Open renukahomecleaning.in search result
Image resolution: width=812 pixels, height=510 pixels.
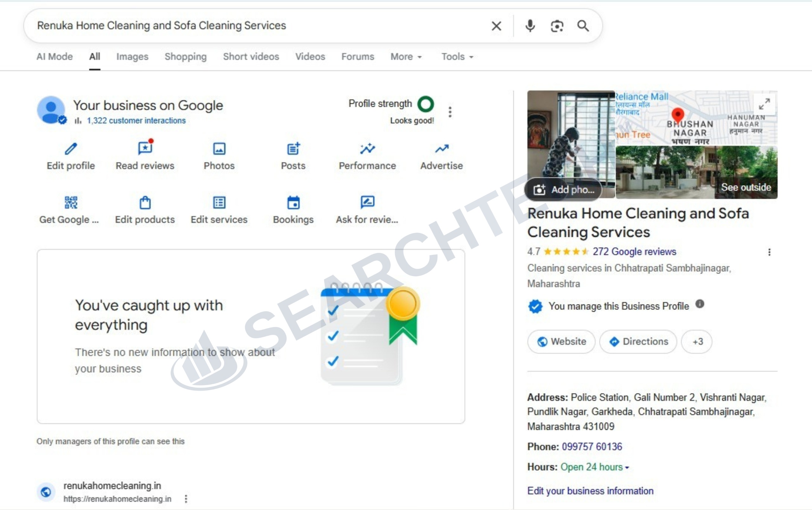(112, 486)
